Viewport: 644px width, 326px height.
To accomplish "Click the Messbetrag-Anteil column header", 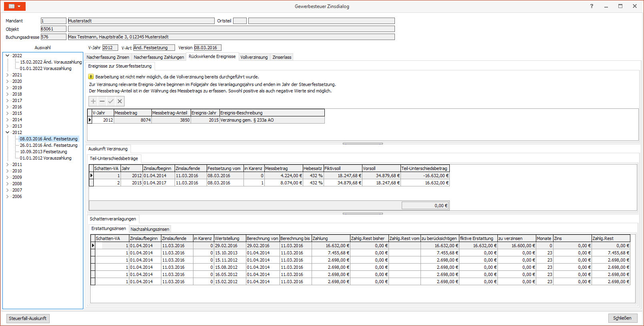I will pyautogui.click(x=171, y=113).
